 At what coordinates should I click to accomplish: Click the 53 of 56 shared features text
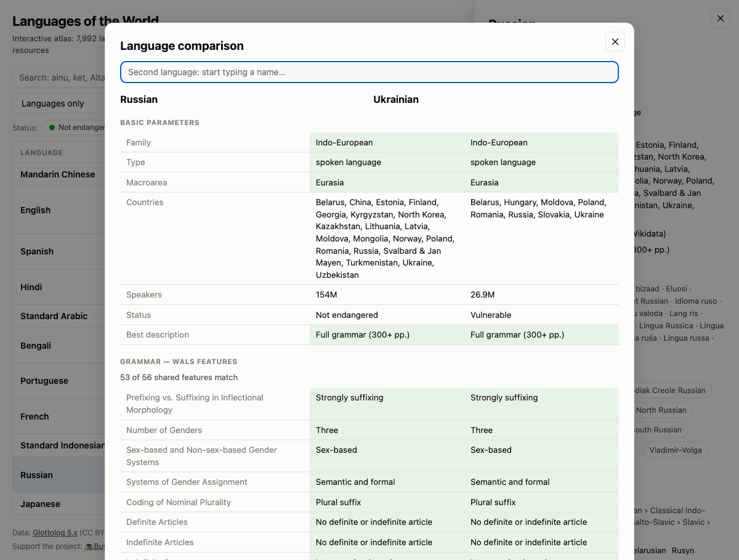click(179, 377)
